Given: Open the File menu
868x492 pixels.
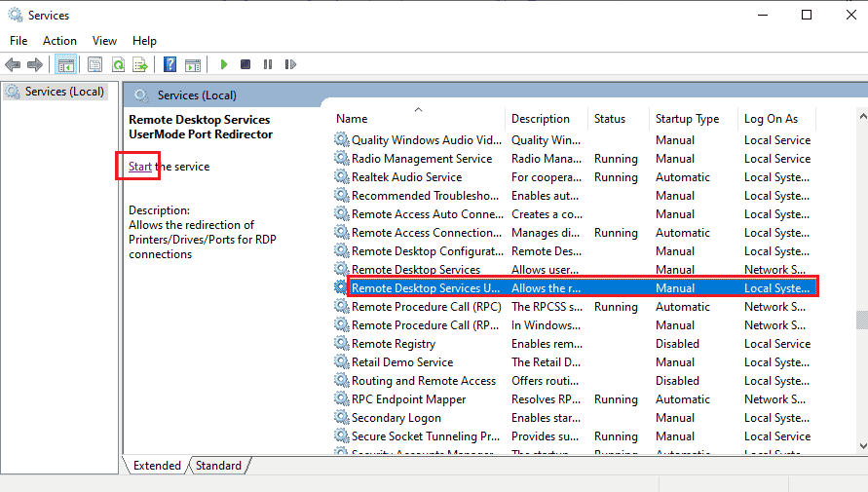Looking at the screenshot, I should point(19,41).
